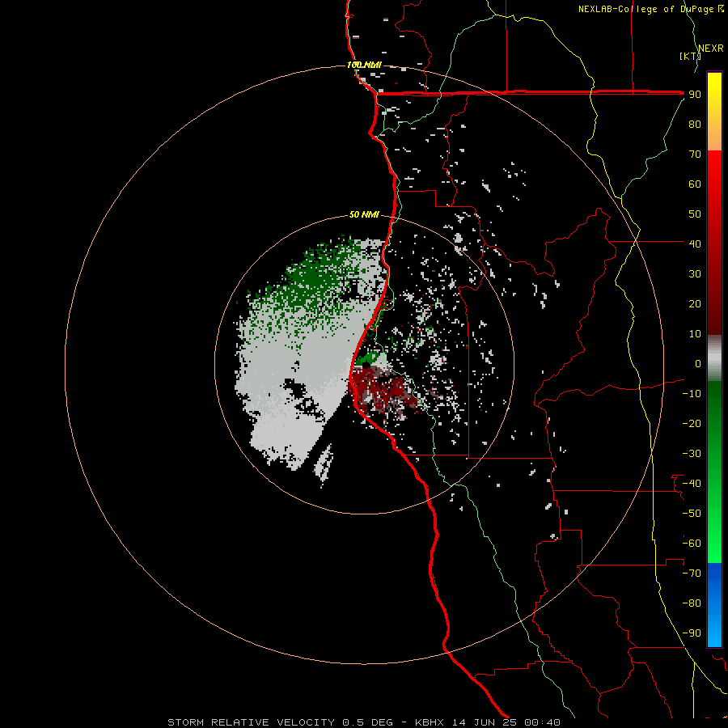
Task: Click the -10 value on velocity scale
Action: point(692,394)
